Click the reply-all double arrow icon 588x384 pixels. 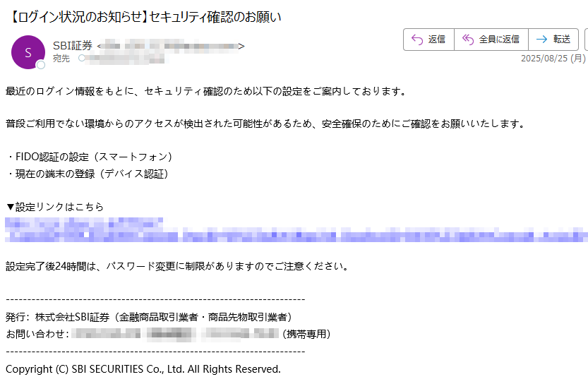[467, 40]
